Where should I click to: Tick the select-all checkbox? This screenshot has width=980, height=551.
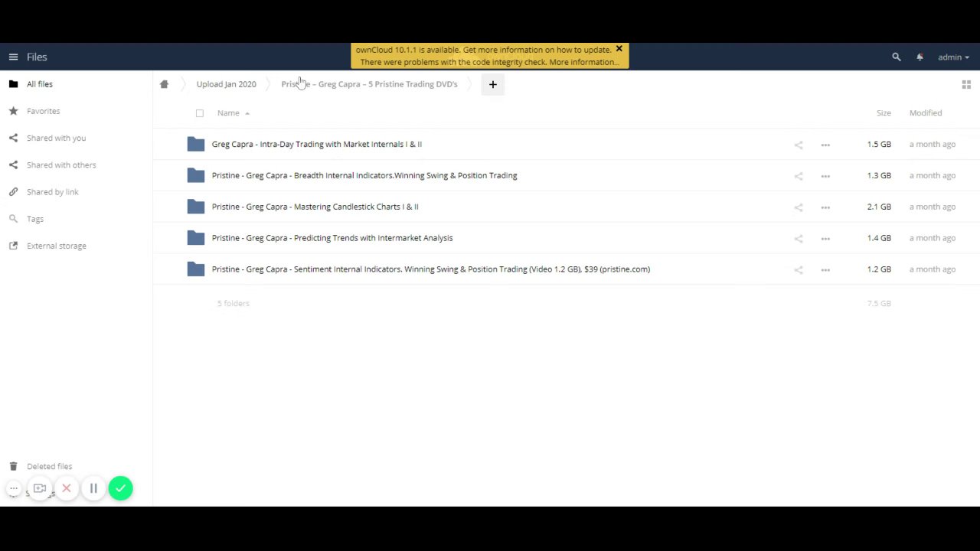(x=200, y=113)
